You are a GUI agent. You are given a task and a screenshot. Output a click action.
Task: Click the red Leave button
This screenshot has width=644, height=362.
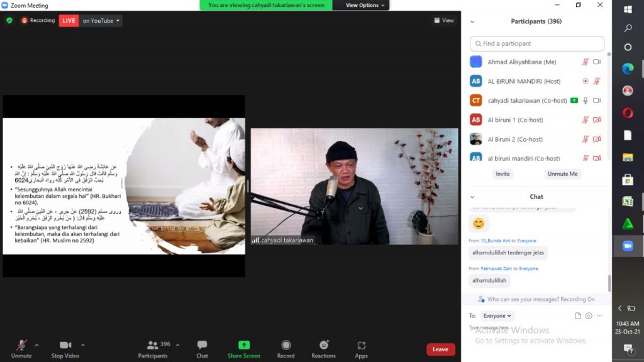pos(440,349)
